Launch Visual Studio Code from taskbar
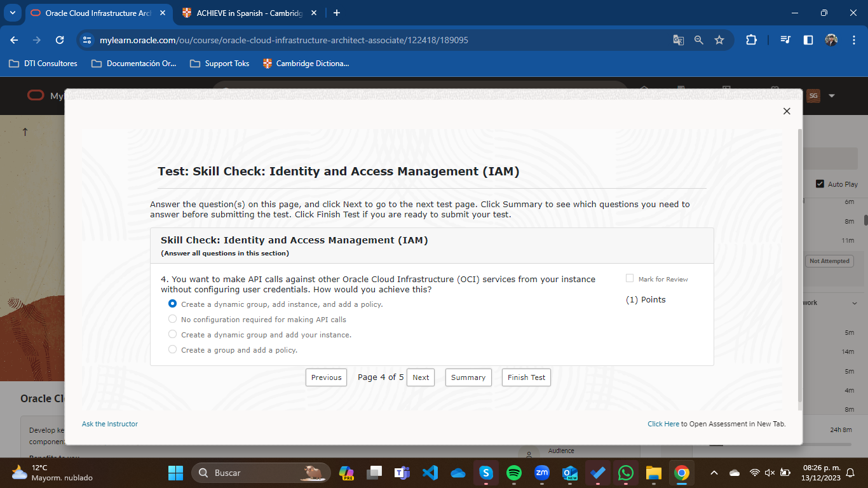This screenshot has height=488, width=868. click(430, 473)
